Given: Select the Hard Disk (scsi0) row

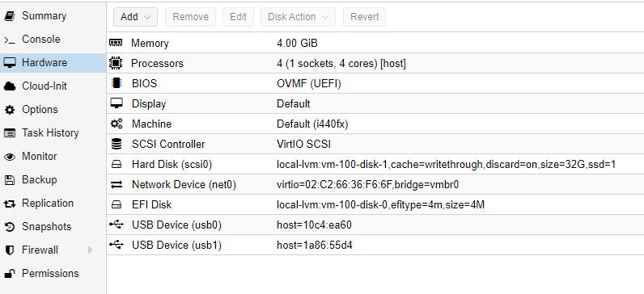Looking at the screenshot, I should [x=375, y=165].
